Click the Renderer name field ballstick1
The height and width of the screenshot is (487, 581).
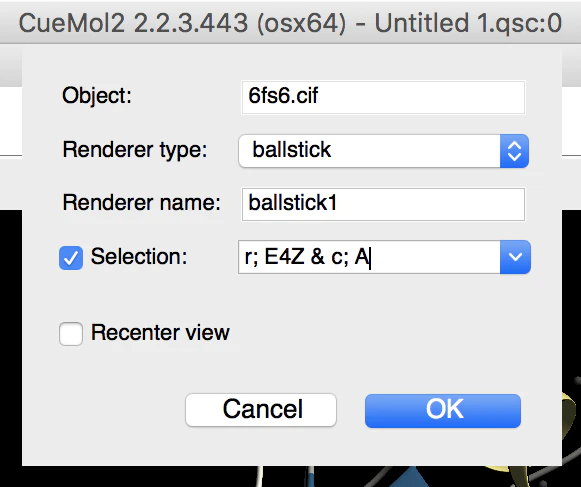[x=383, y=204]
